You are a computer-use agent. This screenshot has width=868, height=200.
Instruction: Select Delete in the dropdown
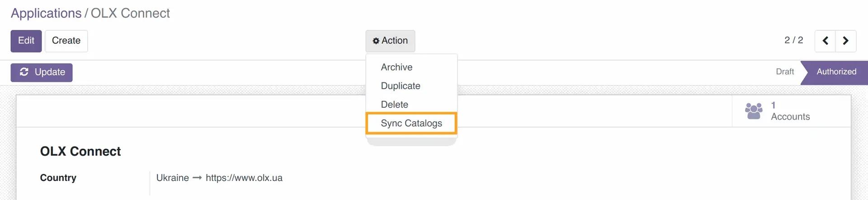tap(394, 105)
